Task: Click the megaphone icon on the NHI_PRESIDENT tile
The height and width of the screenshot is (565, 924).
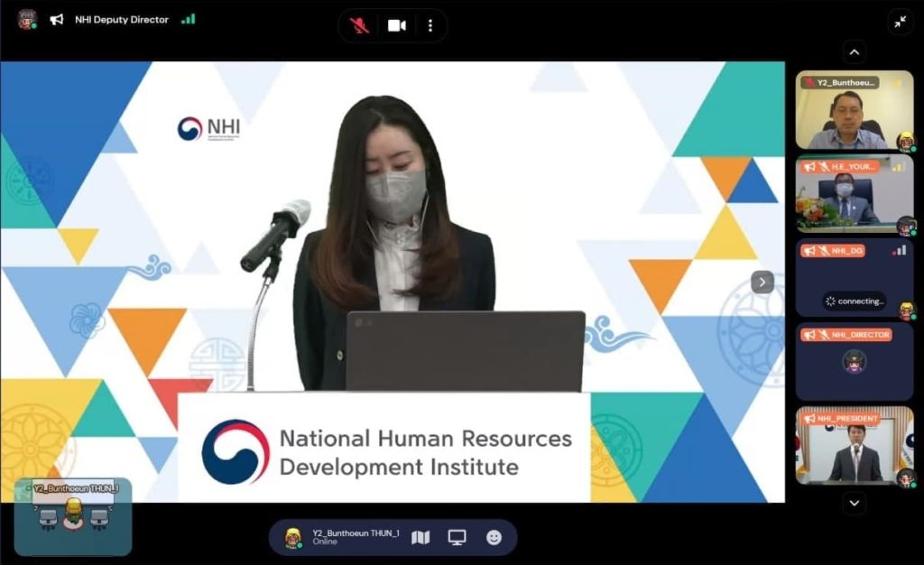Action: point(809,419)
